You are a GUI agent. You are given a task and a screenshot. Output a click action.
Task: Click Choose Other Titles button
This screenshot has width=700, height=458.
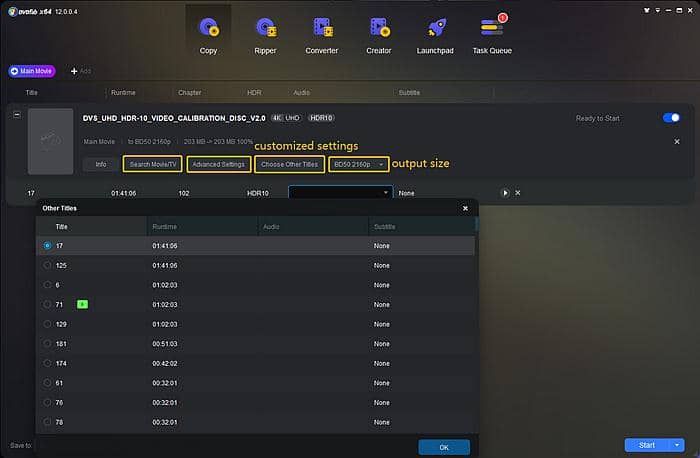[x=289, y=164]
